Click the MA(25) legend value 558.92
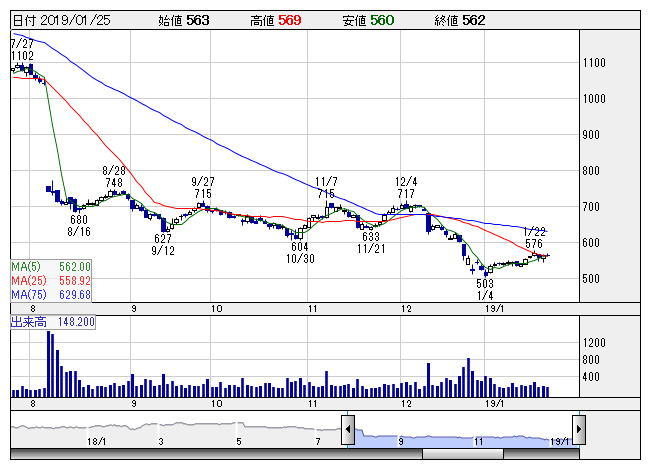 [74, 281]
